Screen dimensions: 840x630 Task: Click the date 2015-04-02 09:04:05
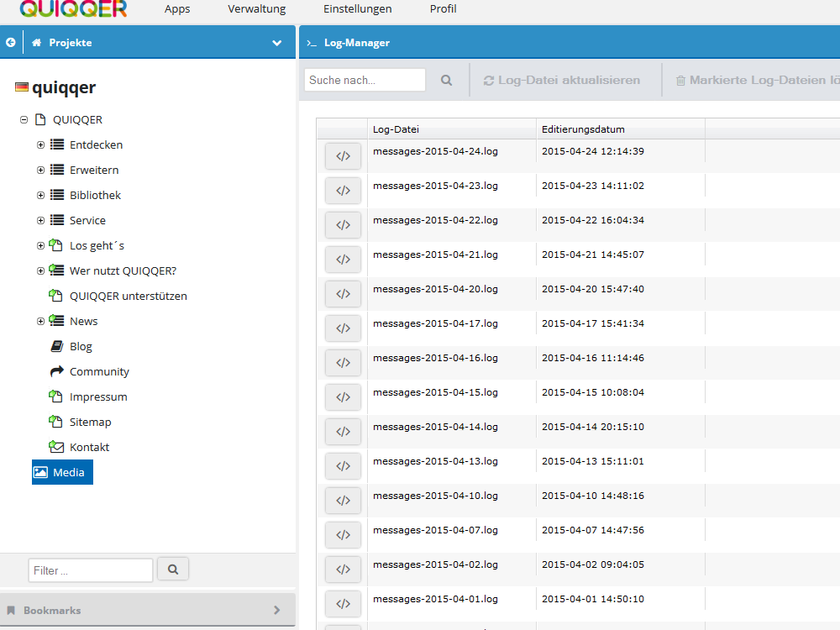(x=592, y=564)
